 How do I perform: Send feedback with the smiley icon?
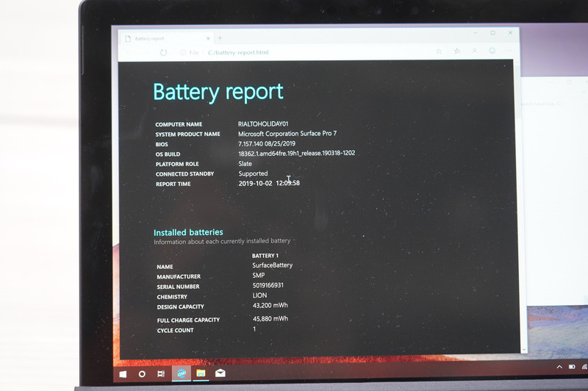point(492,51)
